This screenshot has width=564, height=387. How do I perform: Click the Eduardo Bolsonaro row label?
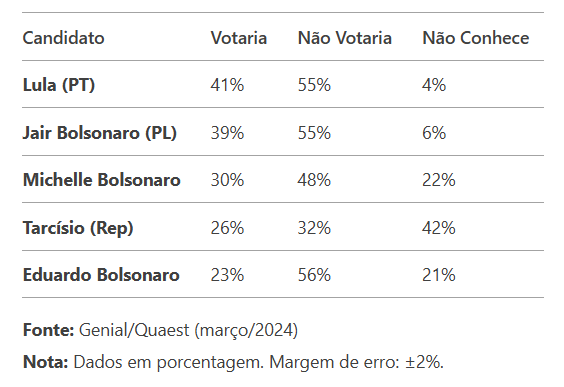101,275
